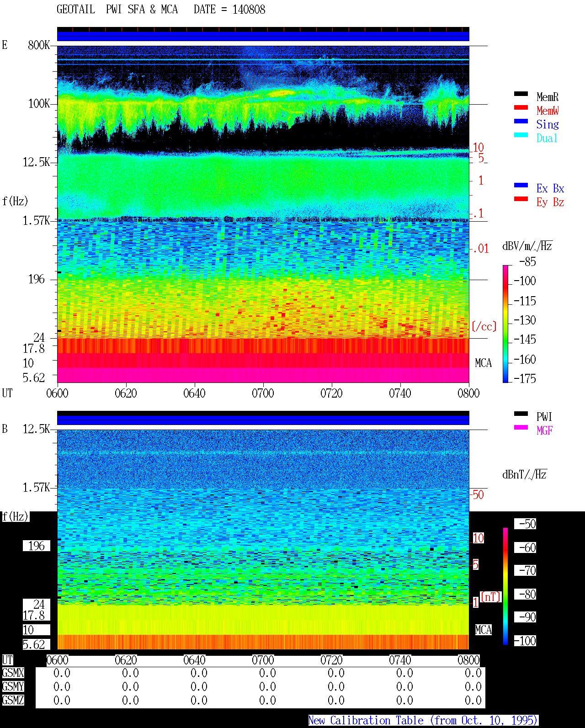Image resolution: width=585 pixels, height=728 pixels.
Task: Click the -130 color scale value
Action: click(x=525, y=320)
